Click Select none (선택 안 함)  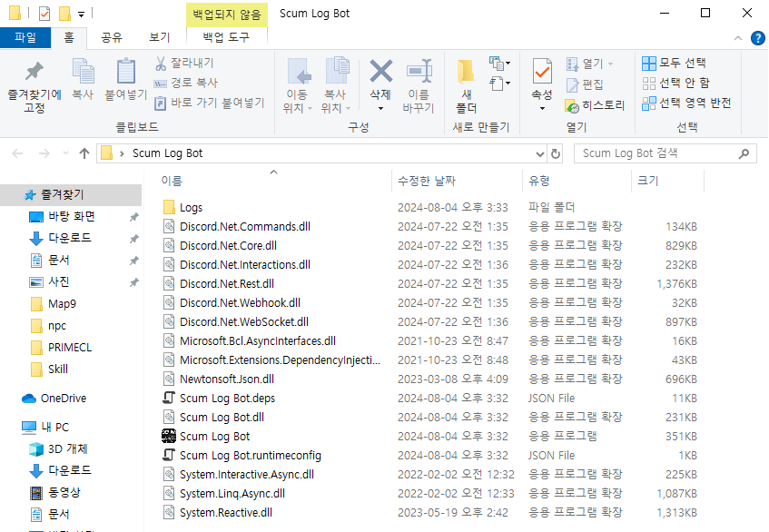pyautogui.click(x=675, y=83)
